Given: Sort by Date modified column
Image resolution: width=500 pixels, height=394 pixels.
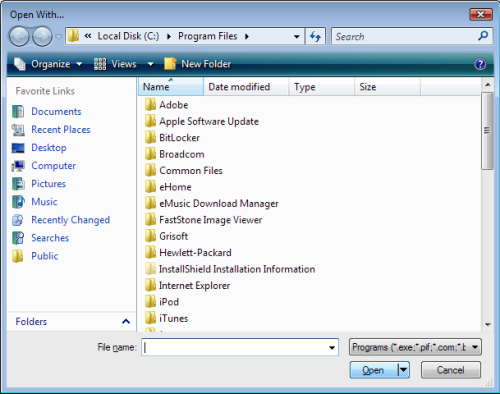Looking at the screenshot, I should (x=246, y=87).
